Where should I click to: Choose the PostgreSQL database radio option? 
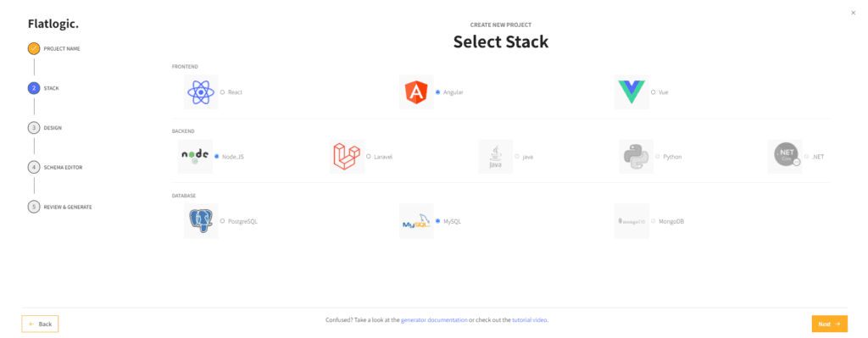pos(223,221)
